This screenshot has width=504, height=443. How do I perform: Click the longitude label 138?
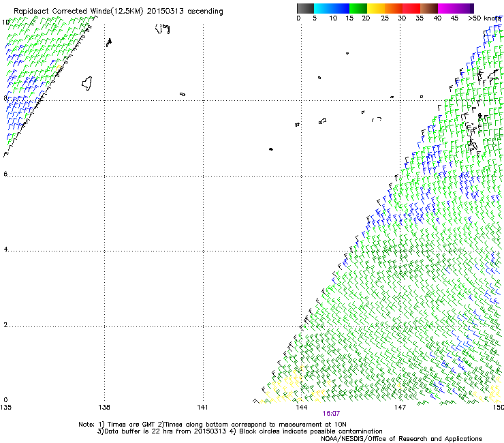104,408
